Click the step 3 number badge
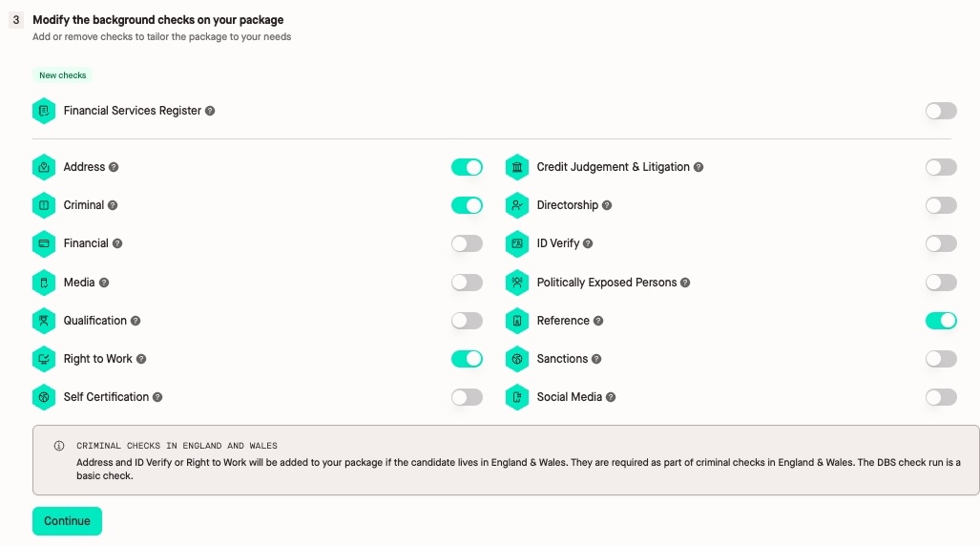This screenshot has height=546, width=980. [16, 19]
